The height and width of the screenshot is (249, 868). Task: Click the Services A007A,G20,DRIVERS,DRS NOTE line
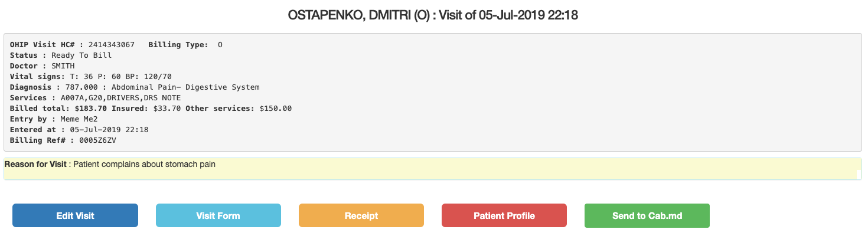96,98
